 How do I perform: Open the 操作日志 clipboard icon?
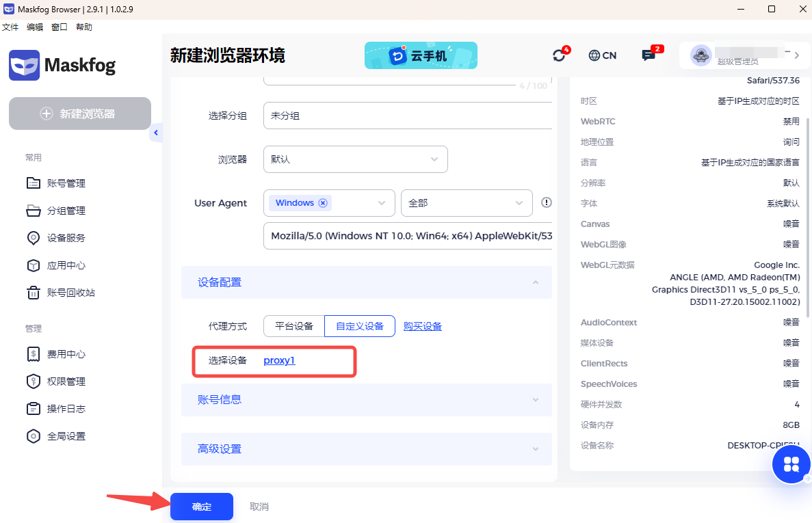(33, 409)
